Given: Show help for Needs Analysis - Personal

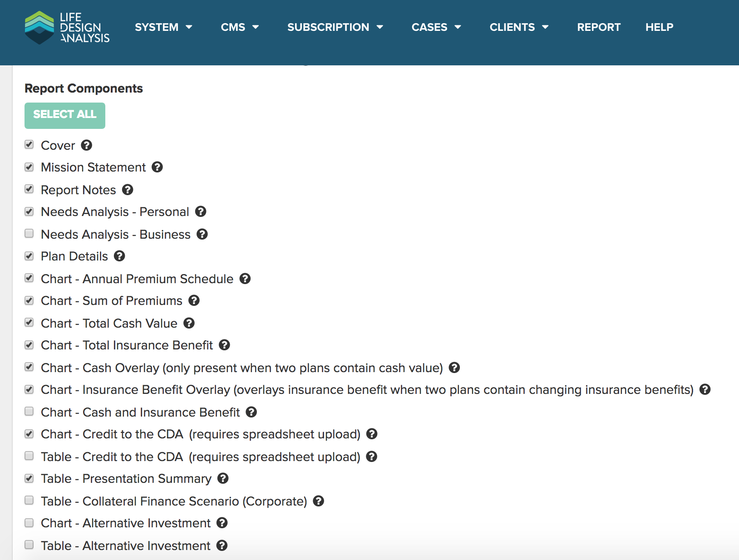Looking at the screenshot, I should click(x=201, y=211).
